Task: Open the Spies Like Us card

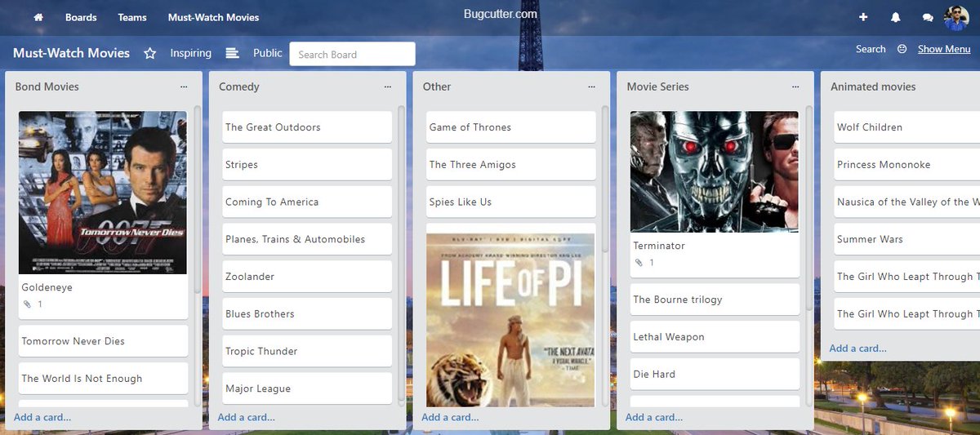Action: [x=511, y=202]
